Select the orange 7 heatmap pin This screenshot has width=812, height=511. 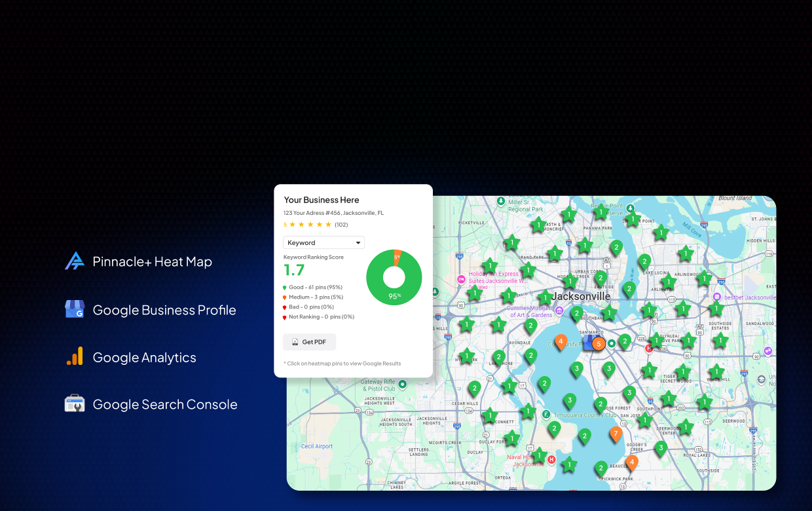(615, 434)
